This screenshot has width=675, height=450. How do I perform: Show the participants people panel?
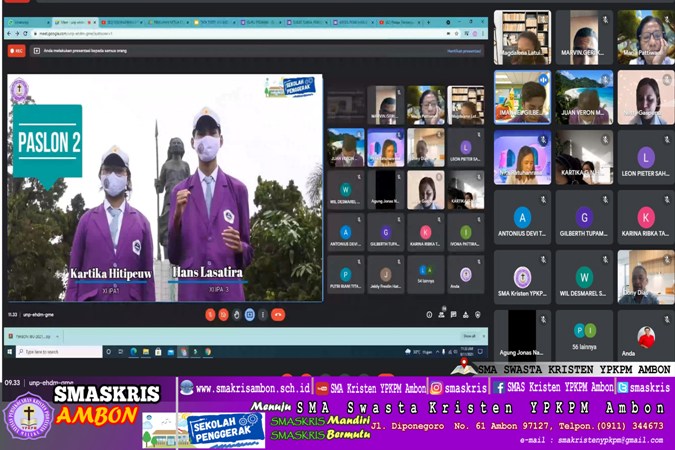pos(441,315)
